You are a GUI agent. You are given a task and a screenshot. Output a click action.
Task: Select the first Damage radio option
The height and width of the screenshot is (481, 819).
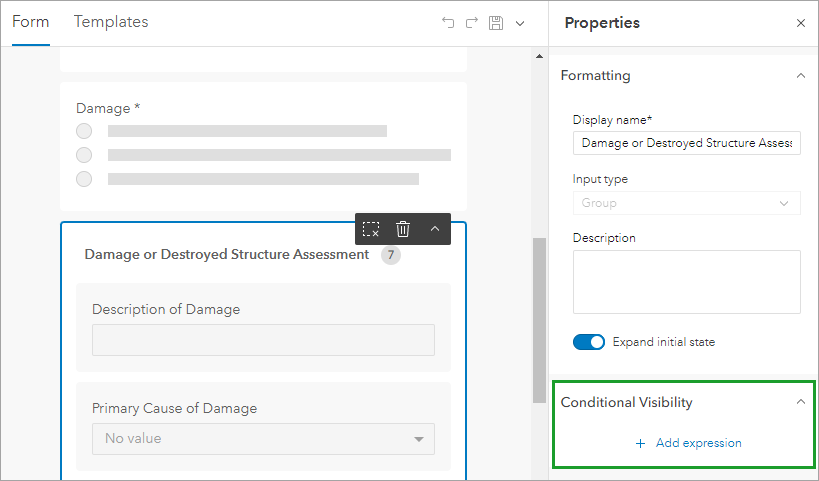(84, 131)
